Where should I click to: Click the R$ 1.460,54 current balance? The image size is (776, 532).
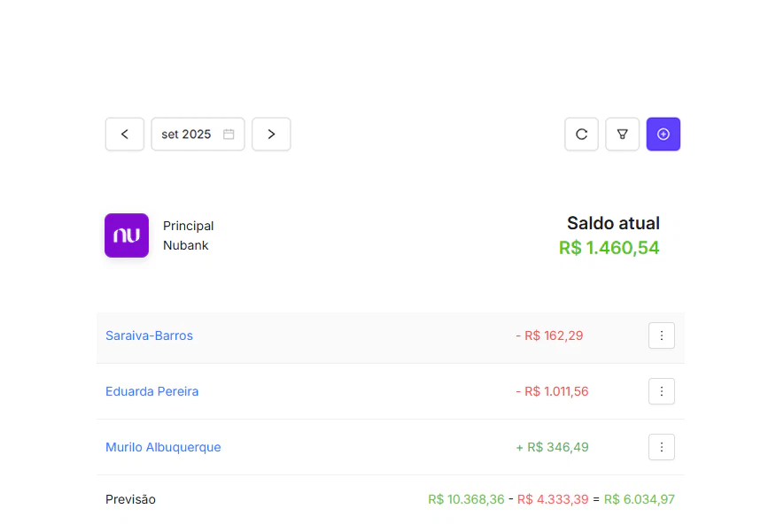click(609, 248)
